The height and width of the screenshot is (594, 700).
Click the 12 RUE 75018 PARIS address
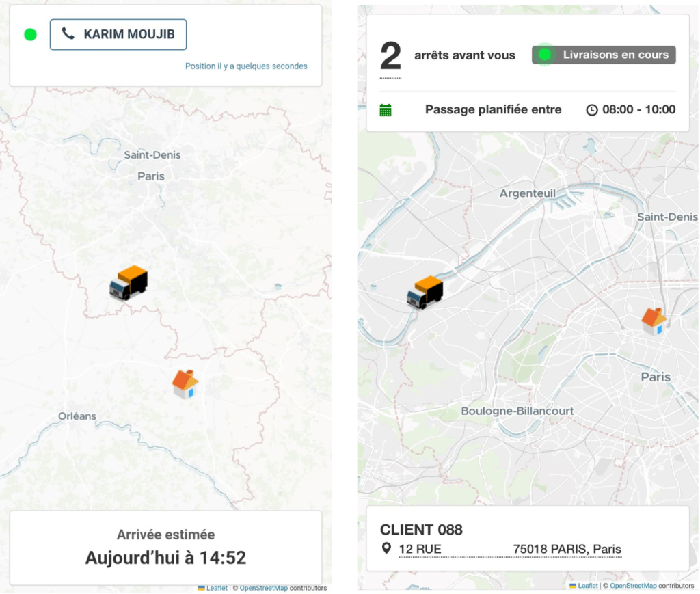[x=510, y=550]
